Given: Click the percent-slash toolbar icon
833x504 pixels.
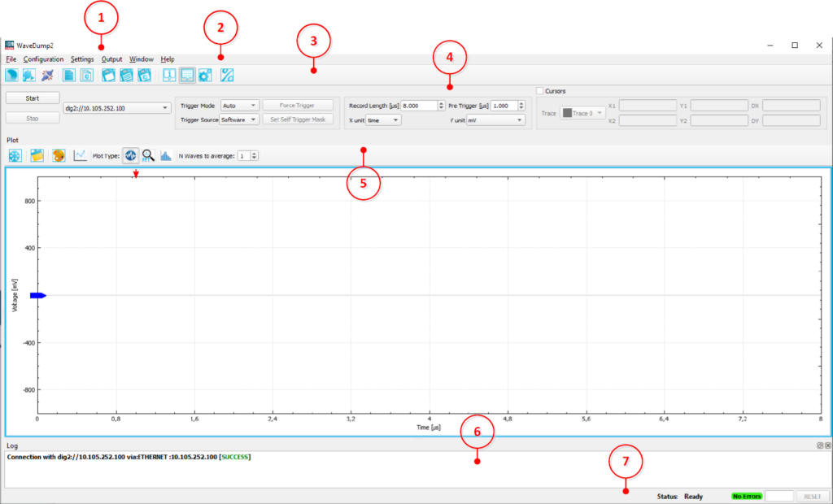Looking at the screenshot, I should [227, 76].
